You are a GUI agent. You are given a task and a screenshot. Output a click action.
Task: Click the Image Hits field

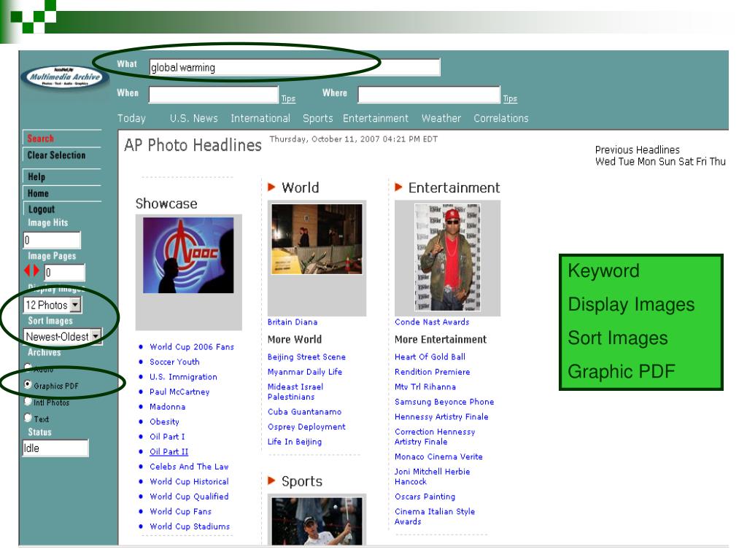pyautogui.click(x=52, y=240)
